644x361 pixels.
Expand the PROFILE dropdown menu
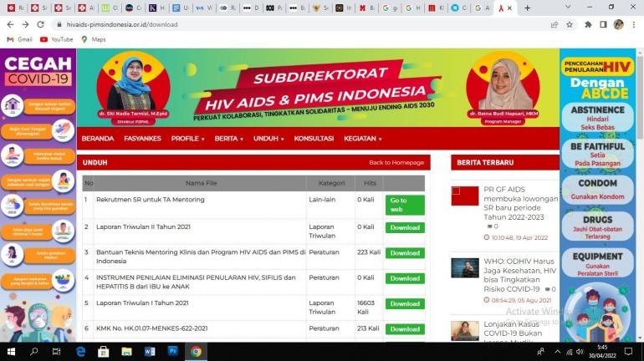coord(187,139)
